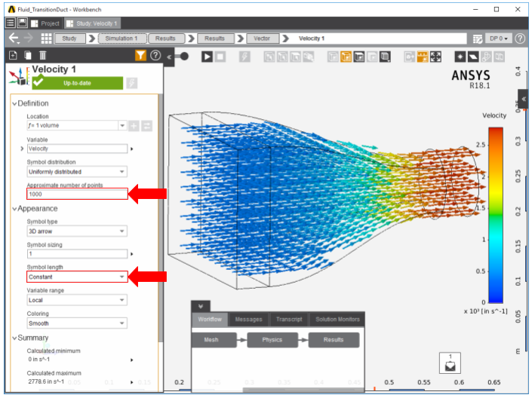Collapse the Appearance section

click(x=14, y=209)
